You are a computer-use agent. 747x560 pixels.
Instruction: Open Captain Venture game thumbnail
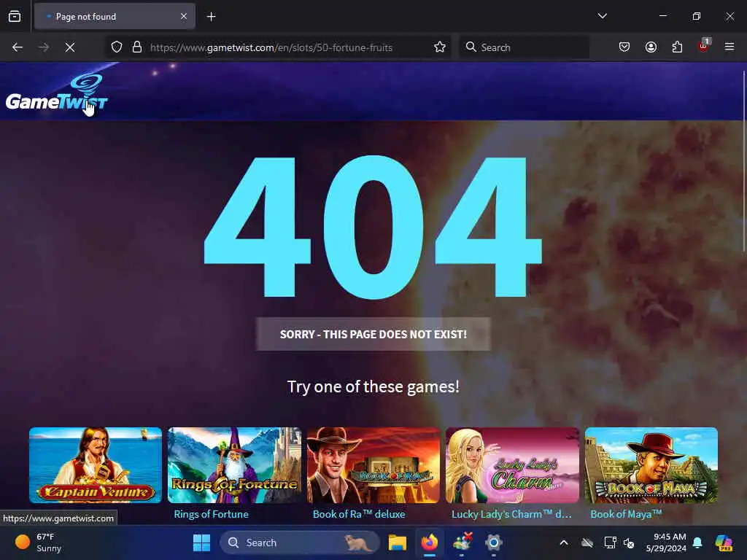click(x=96, y=465)
